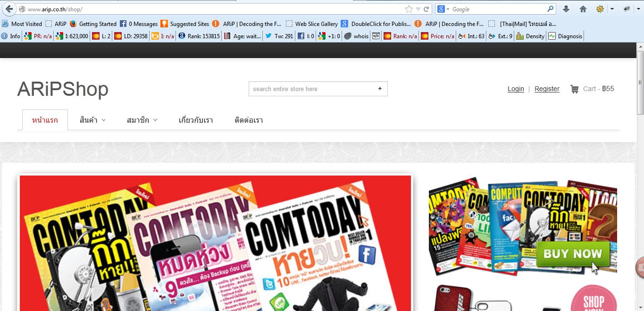
Task: Click the Register link
Action: (547, 89)
